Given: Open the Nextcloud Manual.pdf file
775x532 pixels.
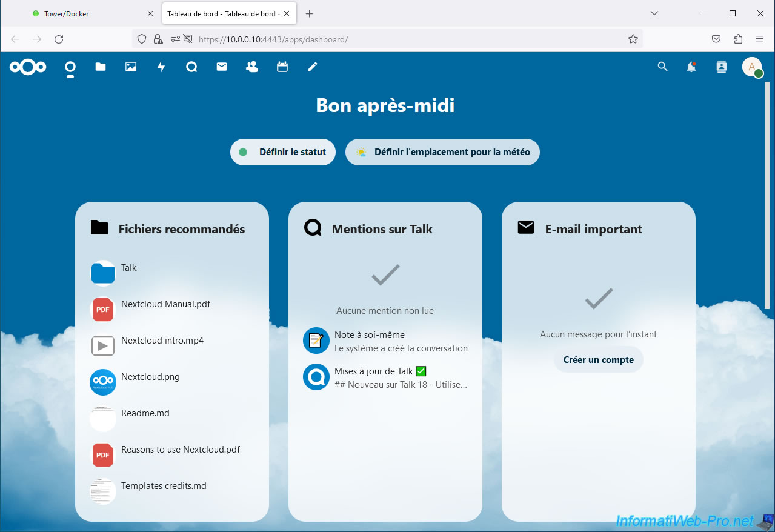Looking at the screenshot, I should [x=165, y=304].
